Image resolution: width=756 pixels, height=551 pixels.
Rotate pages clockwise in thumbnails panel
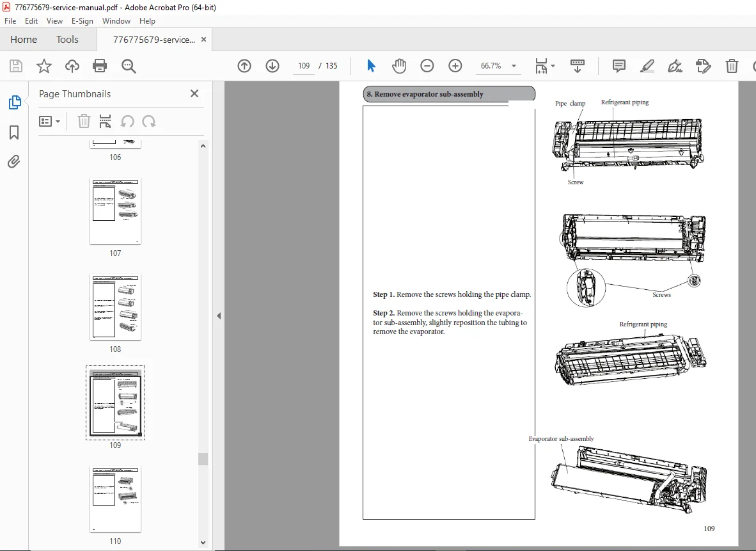click(x=149, y=121)
